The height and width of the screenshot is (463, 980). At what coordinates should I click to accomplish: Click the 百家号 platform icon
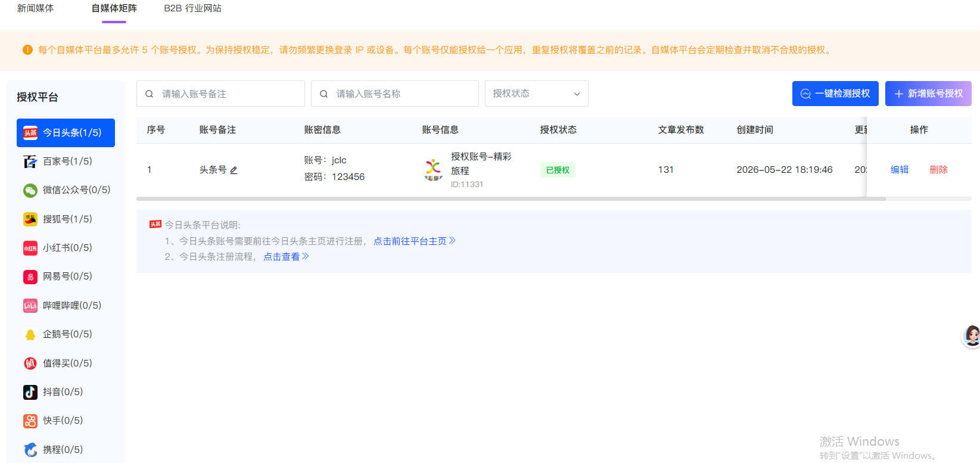[30, 161]
